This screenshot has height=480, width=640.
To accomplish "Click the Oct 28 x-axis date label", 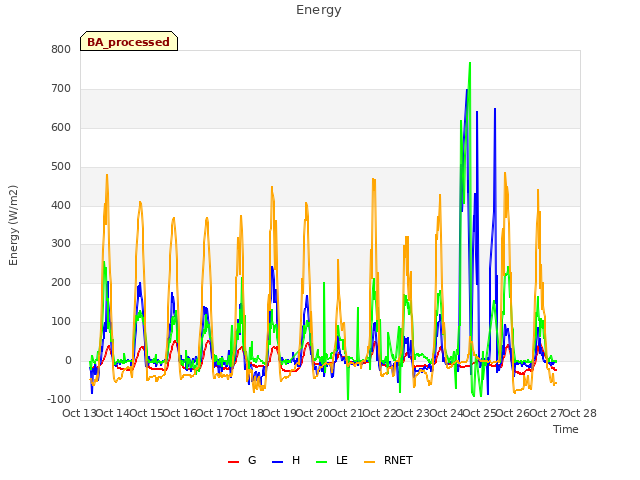I will click(580, 413).
